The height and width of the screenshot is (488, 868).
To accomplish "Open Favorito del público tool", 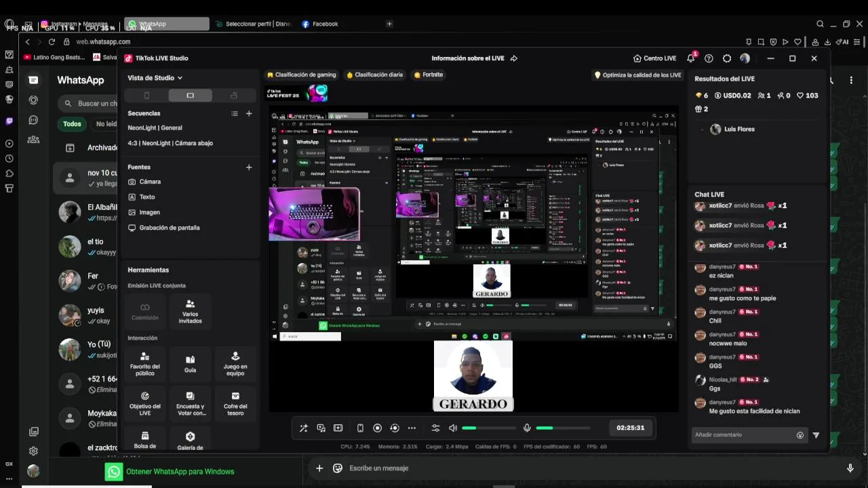I will [145, 364].
